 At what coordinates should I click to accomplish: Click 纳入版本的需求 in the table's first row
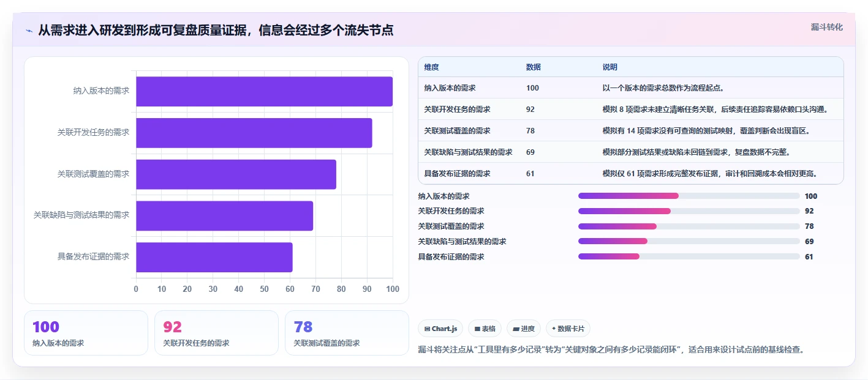(450, 88)
